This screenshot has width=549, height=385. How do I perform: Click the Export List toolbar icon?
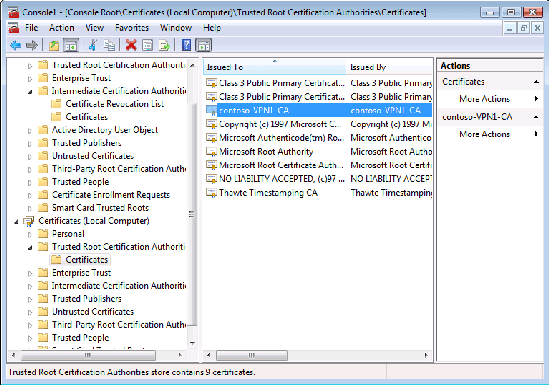(164, 45)
